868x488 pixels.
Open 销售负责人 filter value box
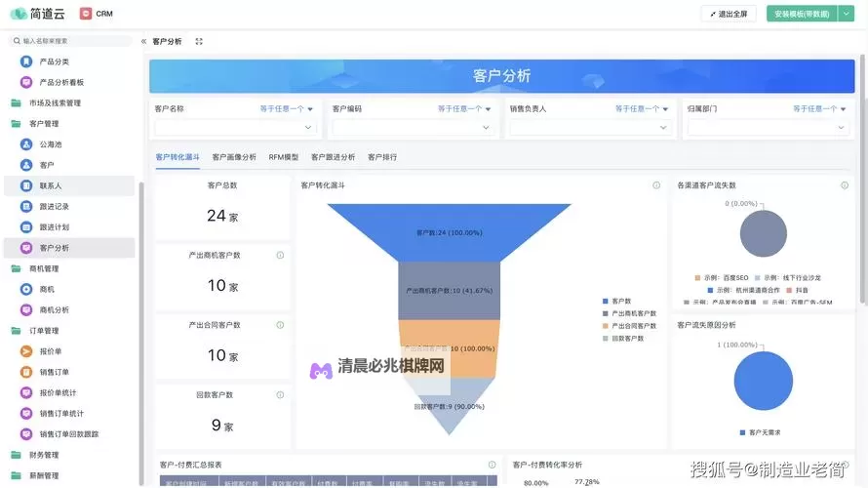(x=590, y=128)
